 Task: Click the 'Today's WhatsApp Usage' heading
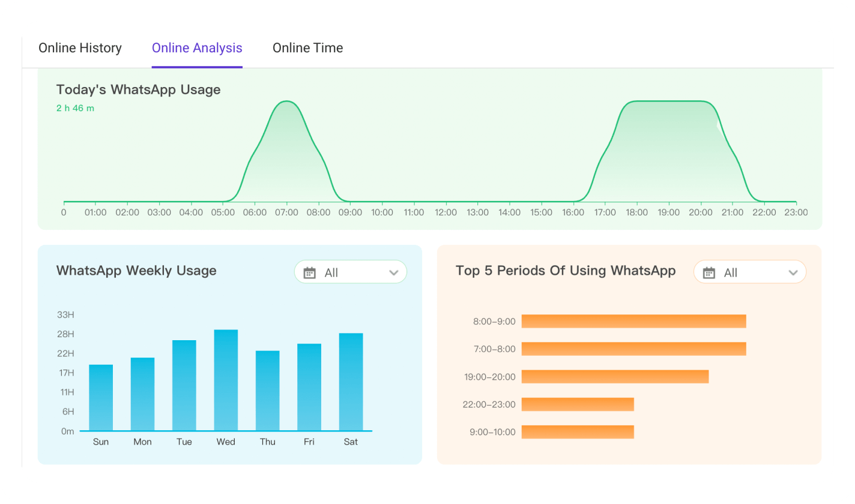point(138,89)
